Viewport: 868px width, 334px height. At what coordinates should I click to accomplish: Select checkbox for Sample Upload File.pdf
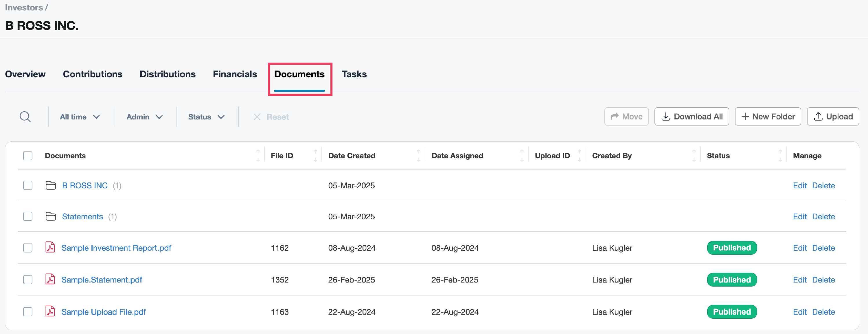point(27,311)
